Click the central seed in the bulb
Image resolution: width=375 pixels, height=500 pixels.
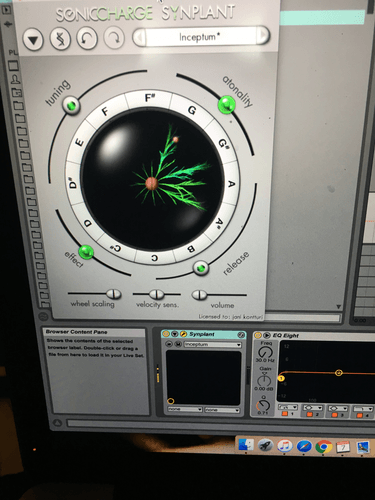point(151,183)
